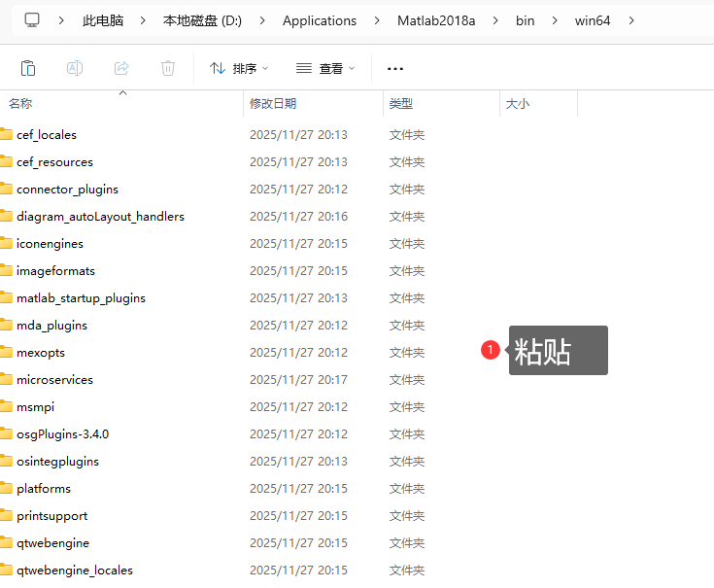Click the msmpi folder name
This screenshot has height=588, width=714.
coord(36,407)
